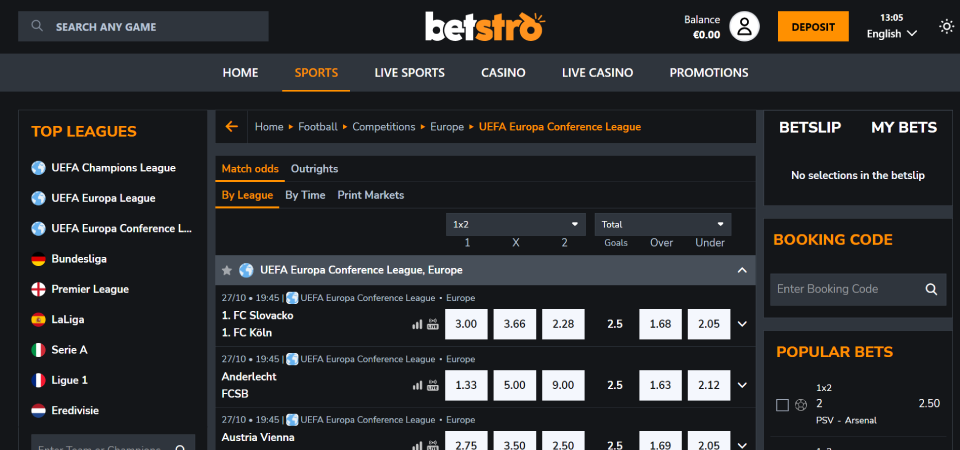Click the German flag icon for Bundesliga

(x=39, y=259)
